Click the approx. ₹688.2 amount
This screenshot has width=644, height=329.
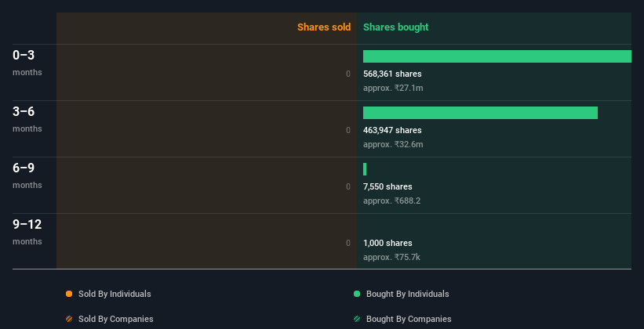coord(392,201)
